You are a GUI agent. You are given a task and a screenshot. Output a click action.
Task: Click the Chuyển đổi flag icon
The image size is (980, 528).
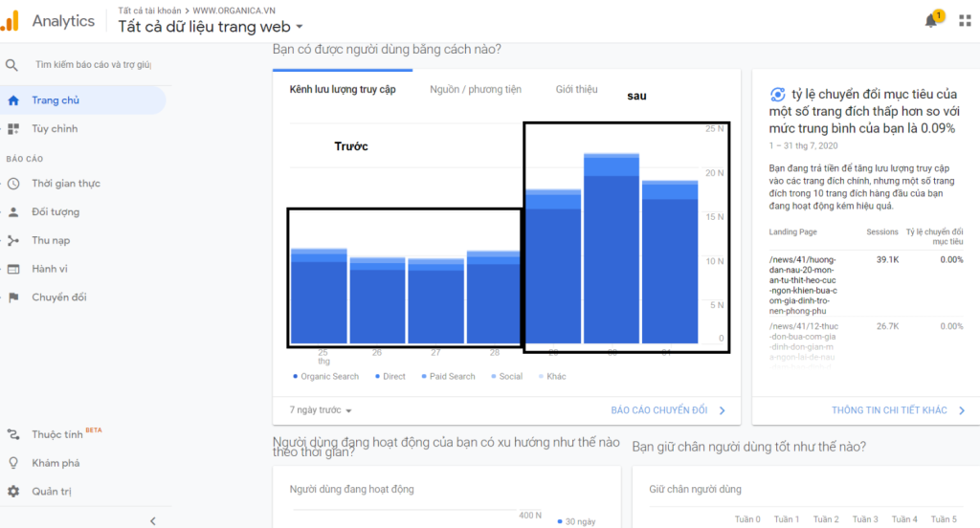[13, 297]
